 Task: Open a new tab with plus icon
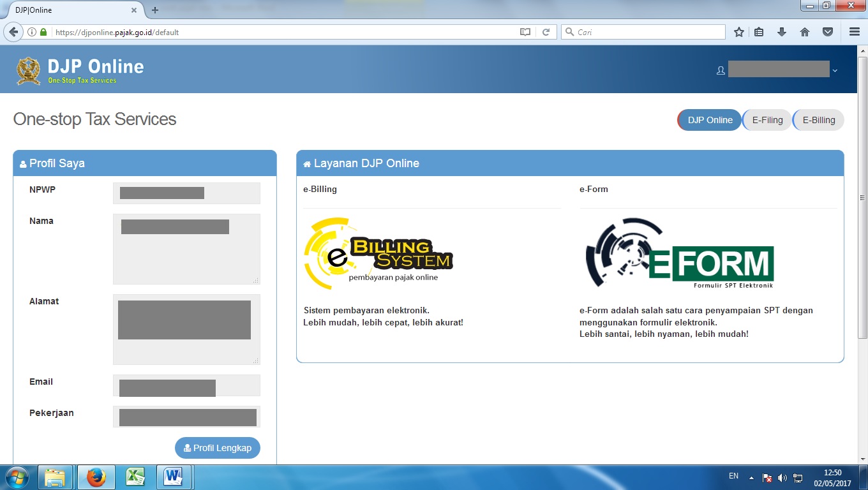click(x=155, y=10)
